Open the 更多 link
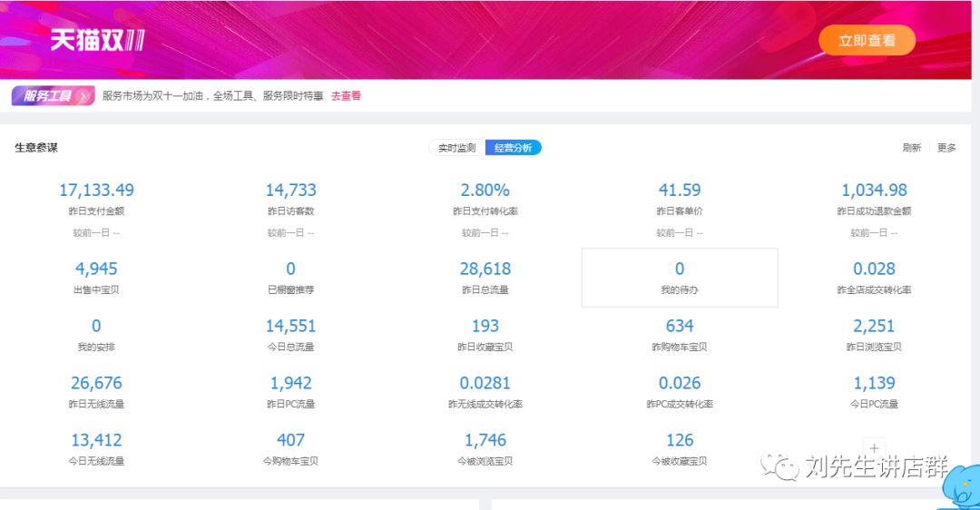 click(x=946, y=148)
